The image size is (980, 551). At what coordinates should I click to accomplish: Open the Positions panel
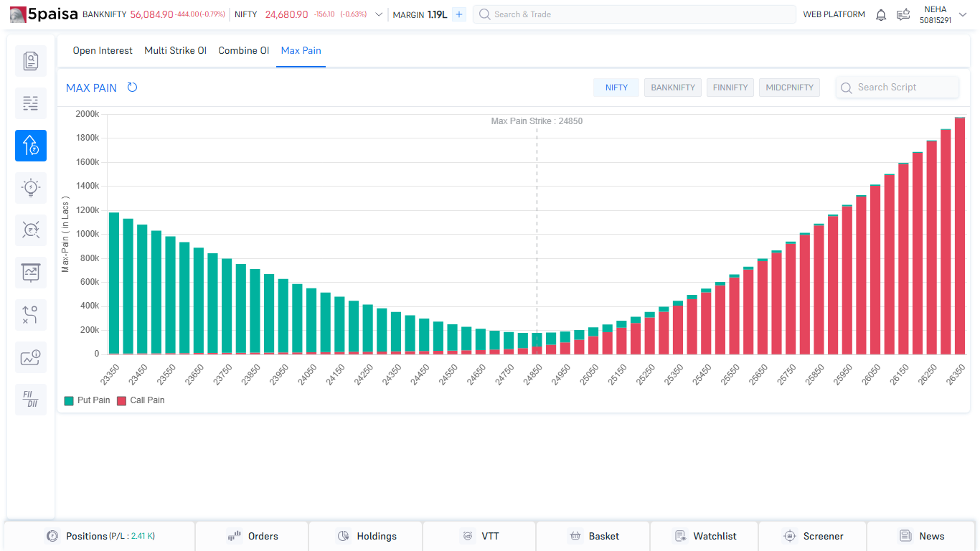click(100, 536)
